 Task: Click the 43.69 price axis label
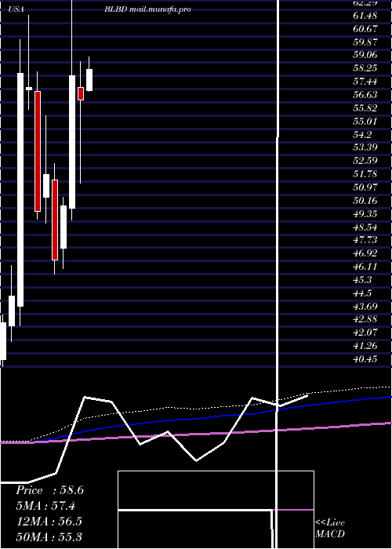pyautogui.click(x=365, y=307)
